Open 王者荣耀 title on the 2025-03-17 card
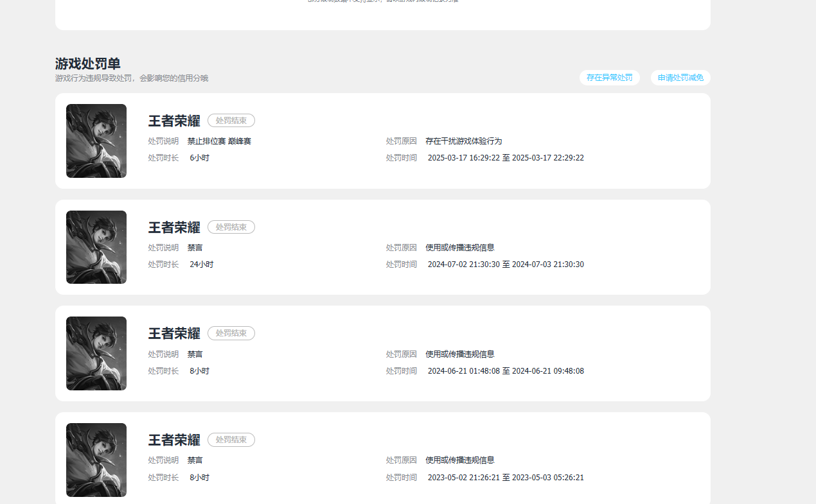The image size is (816, 504). [x=174, y=121]
